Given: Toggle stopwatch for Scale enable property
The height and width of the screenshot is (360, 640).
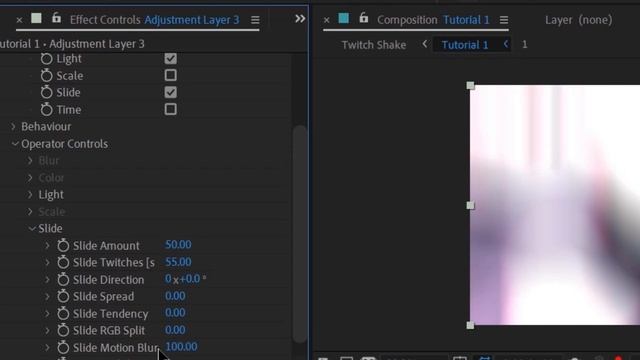Looking at the screenshot, I should pyautogui.click(x=47, y=76).
